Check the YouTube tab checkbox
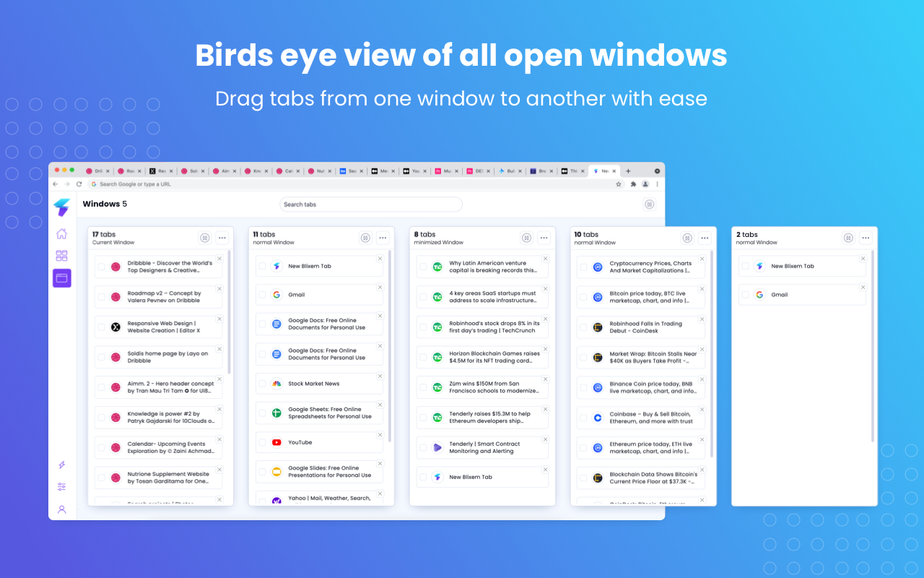 (x=262, y=442)
